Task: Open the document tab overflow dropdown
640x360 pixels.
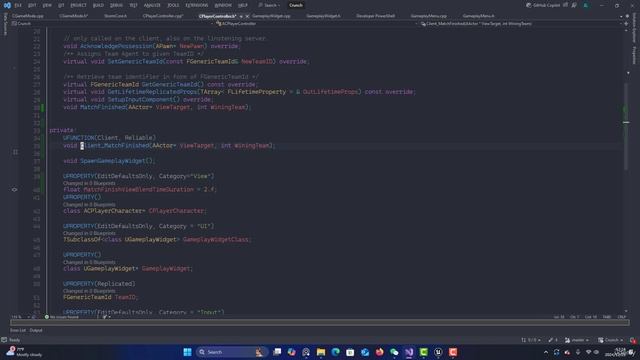Action: tap(621, 16)
